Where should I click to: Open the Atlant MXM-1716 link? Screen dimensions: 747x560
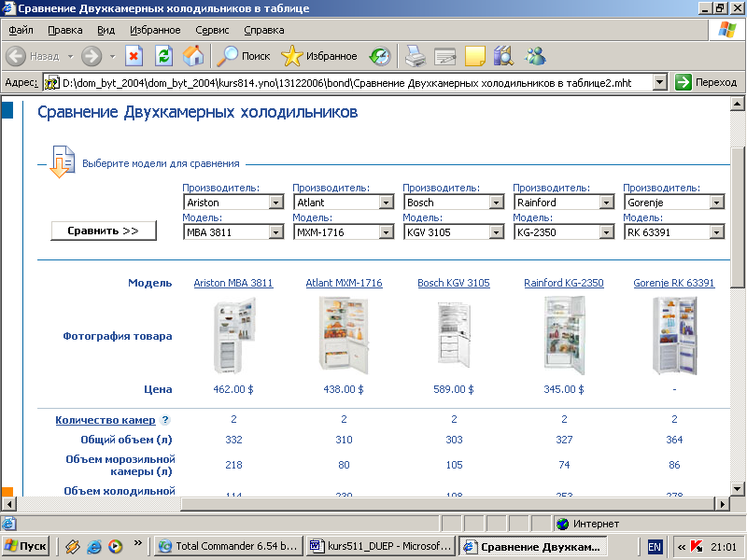tap(344, 283)
